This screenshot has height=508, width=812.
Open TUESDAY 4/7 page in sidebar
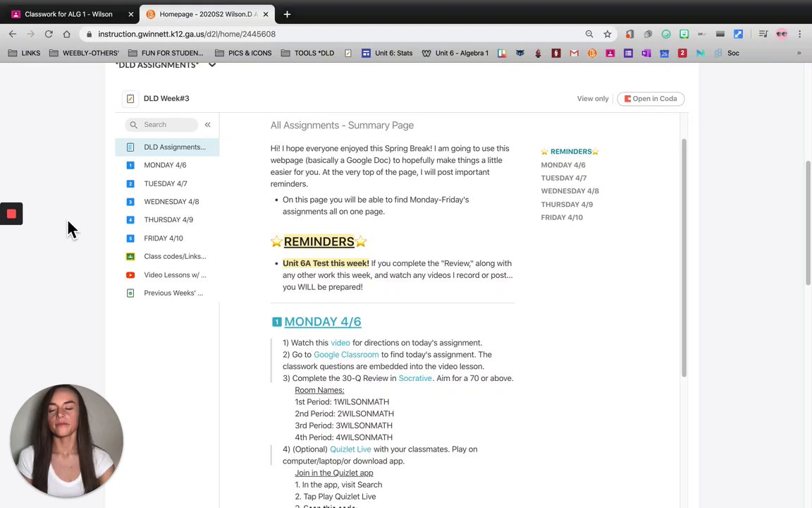[167, 183]
